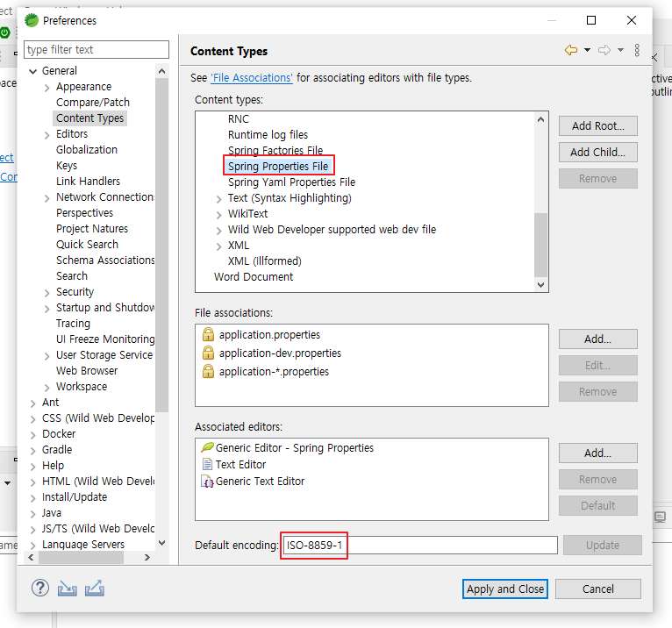
Task: Select the Generic Editor Spring leaf icon
Action: tap(207, 447)
